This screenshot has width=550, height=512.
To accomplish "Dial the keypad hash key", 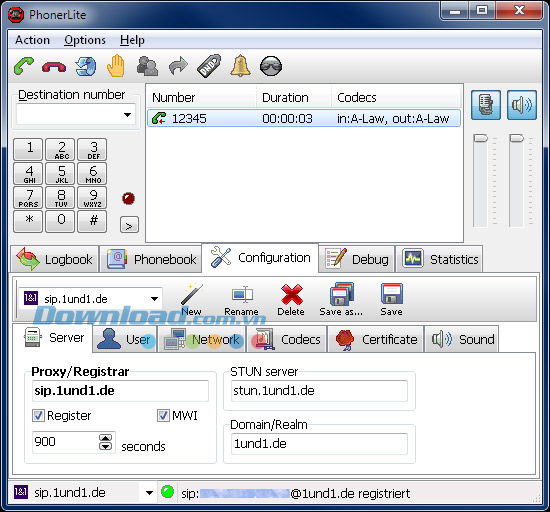I will 92,221.
